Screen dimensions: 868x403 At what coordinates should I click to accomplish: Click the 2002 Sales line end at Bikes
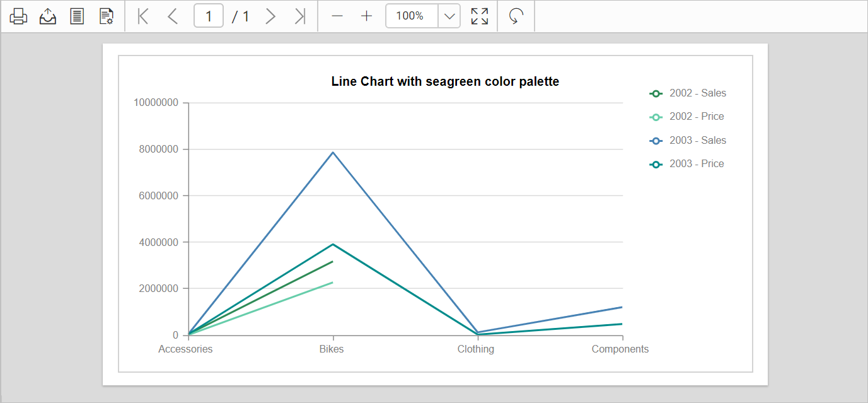click(x=332, y=261)
